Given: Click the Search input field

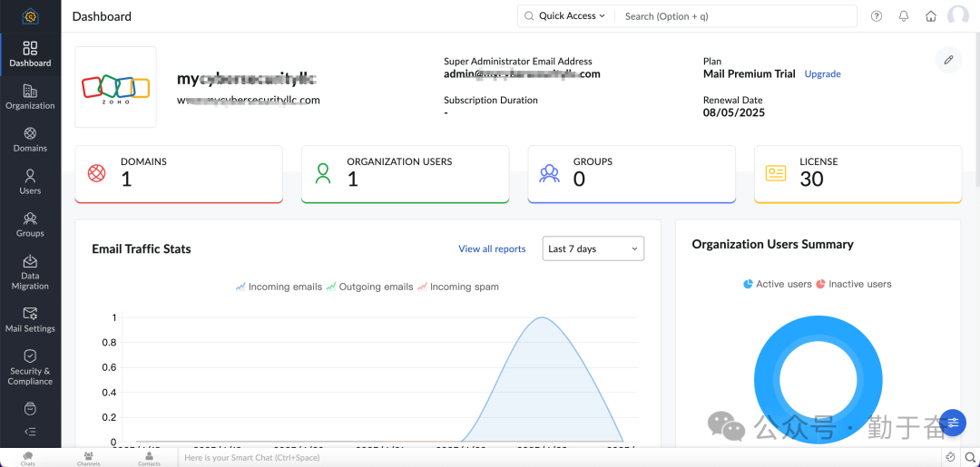Looking at the screenshot, I should coord(735,16).
